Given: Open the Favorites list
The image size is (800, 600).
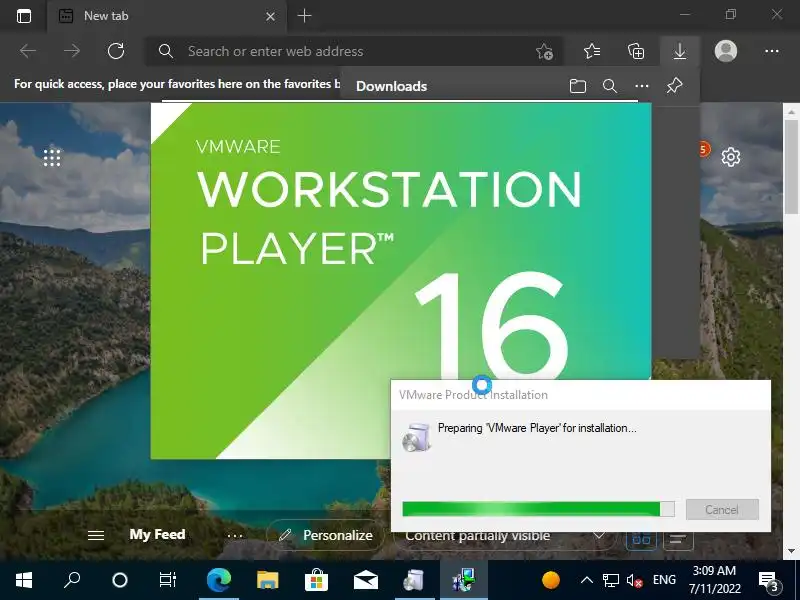Looking at the screenshot, I should [592, 51].
